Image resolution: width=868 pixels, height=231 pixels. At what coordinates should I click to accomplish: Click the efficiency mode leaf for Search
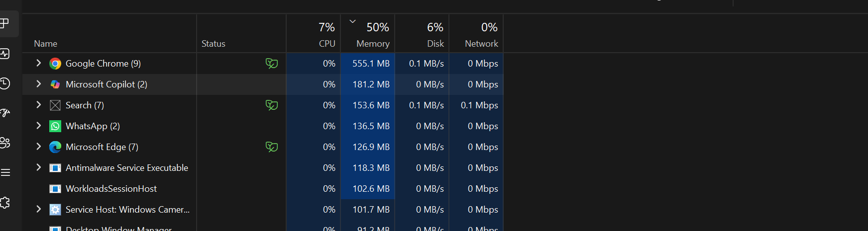271,105
